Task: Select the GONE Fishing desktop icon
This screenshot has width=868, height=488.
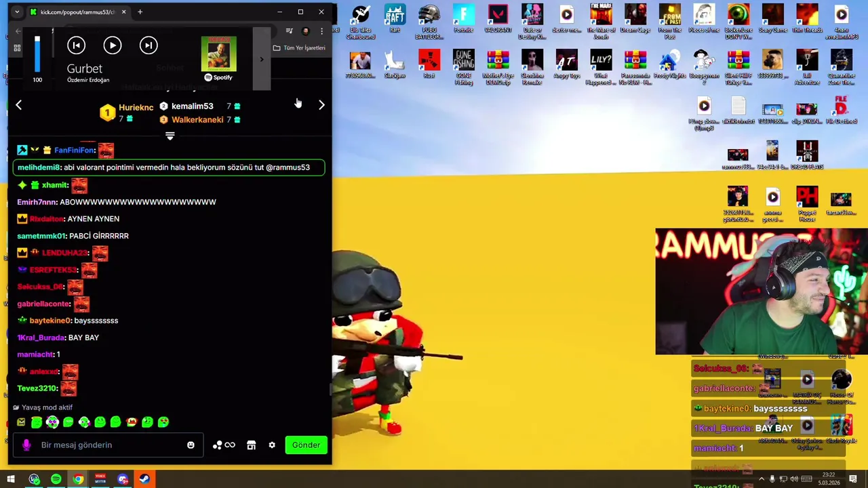Action: (464, 67)
